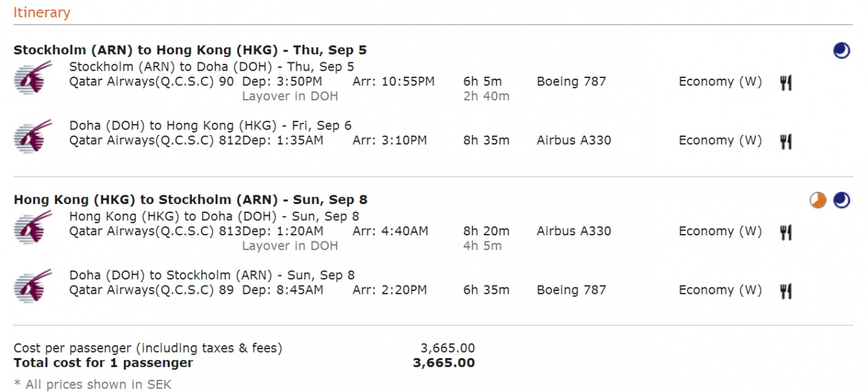This screenshot has height=392, width=868.
Task: Click the All prices shown in SEK note
Action: coord(93,385)
